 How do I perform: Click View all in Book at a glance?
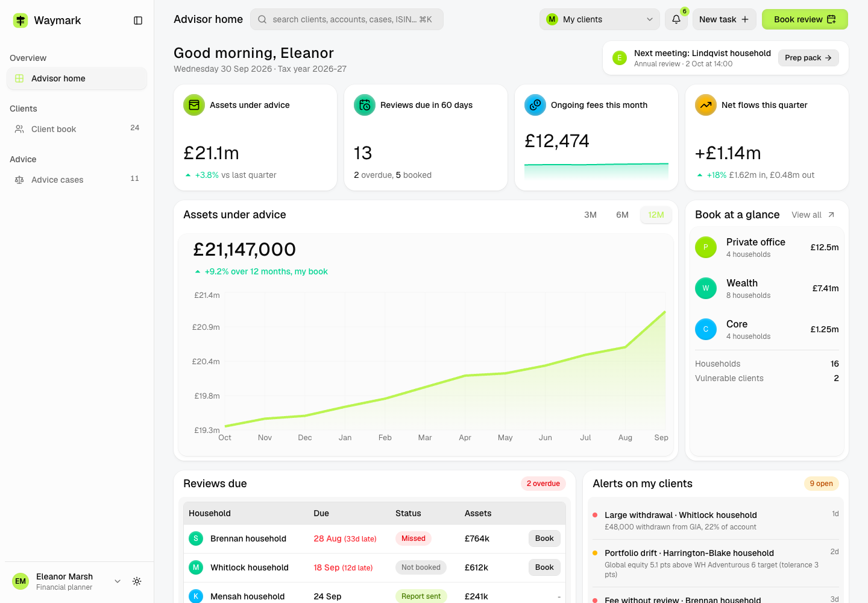tap(813, 215)
